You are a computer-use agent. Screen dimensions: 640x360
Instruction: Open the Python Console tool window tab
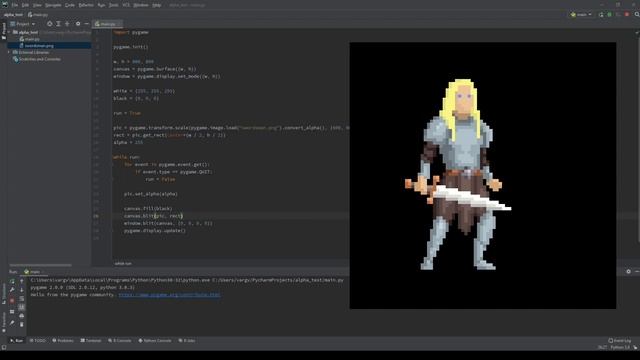pos(155,340)
